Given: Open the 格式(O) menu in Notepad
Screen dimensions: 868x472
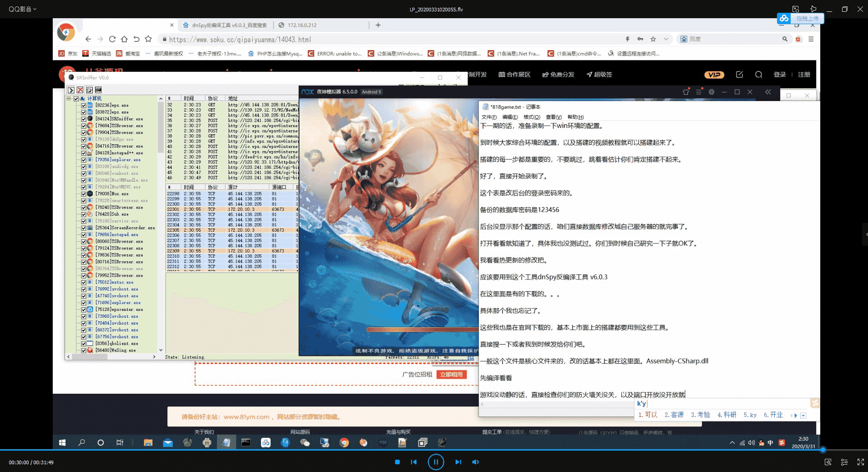Looking at the screenshot, I should coord(532,117).
